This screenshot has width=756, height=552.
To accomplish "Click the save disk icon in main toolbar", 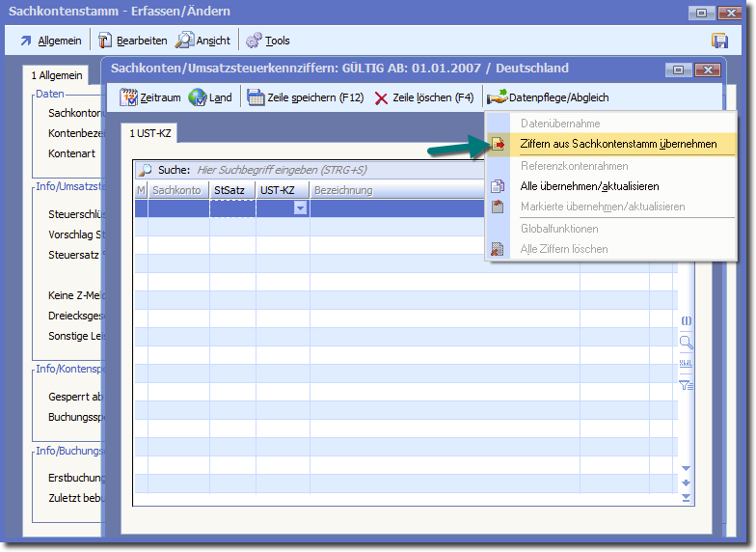I will [719, 41].
